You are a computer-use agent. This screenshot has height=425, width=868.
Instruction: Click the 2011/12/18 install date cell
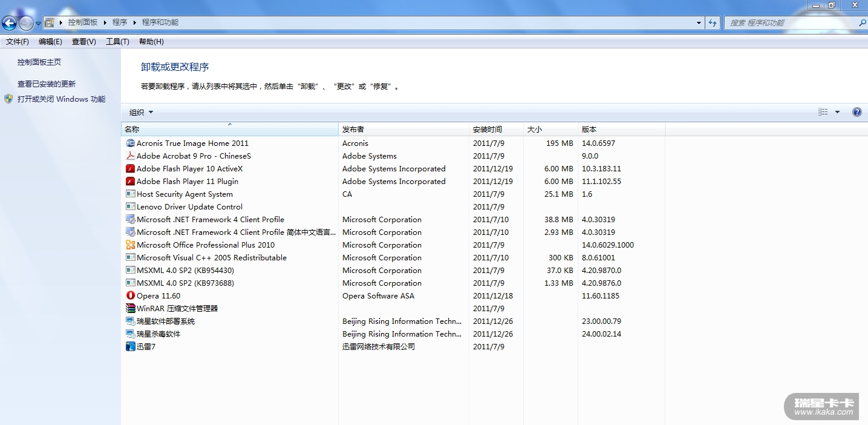(x=493, y=296)
